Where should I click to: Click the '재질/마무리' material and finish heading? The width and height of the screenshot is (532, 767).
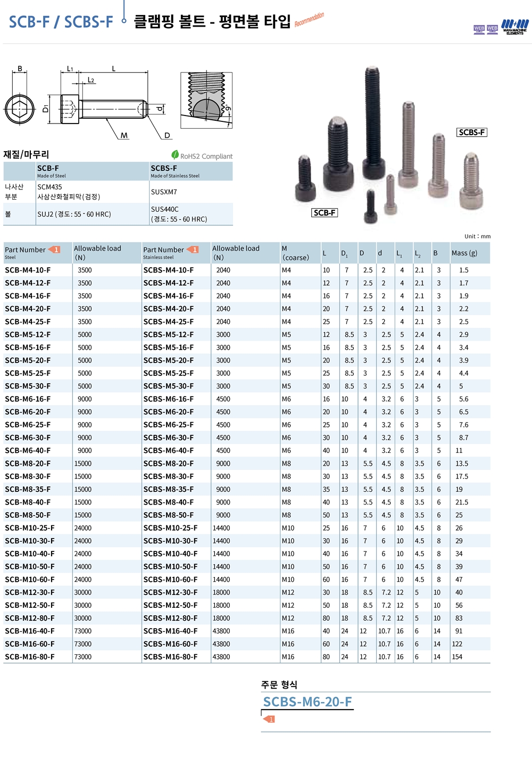tap(26, 154)
